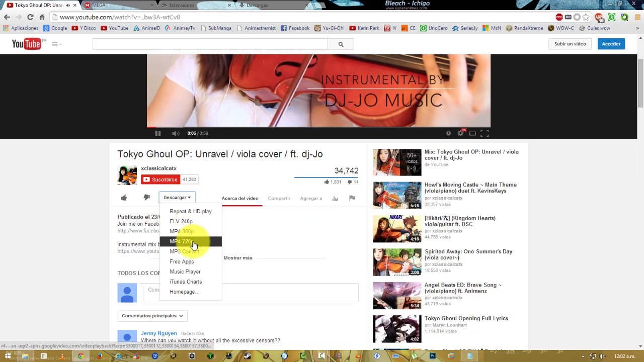Select MP4 720p download option
The width and height of the screenshot is (644, 362).
191,241
